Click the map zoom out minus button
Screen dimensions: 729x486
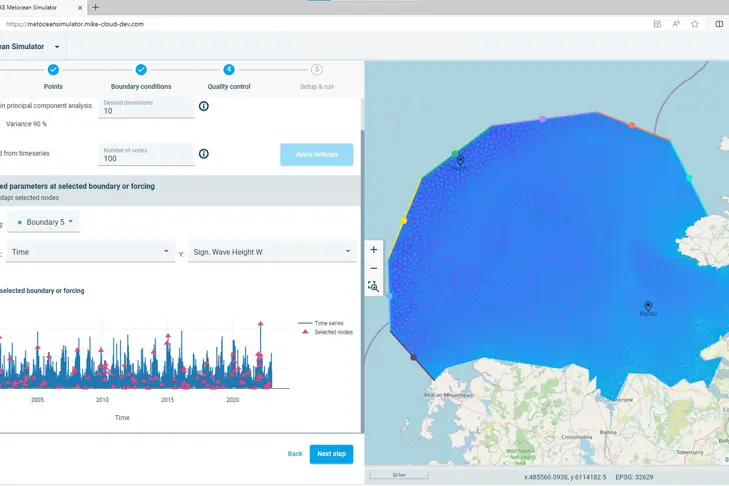click(373, 268)
